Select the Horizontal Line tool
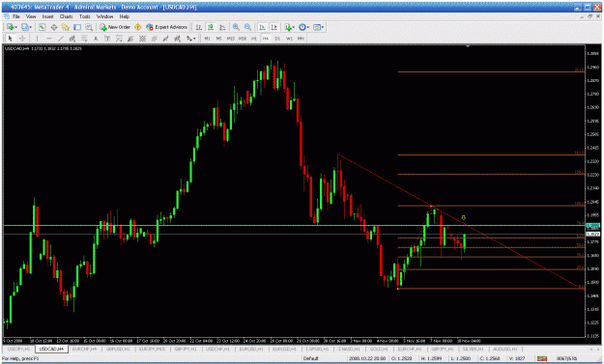Image resolution: width=604 pixels, height=364 pixels. [49, 39]
